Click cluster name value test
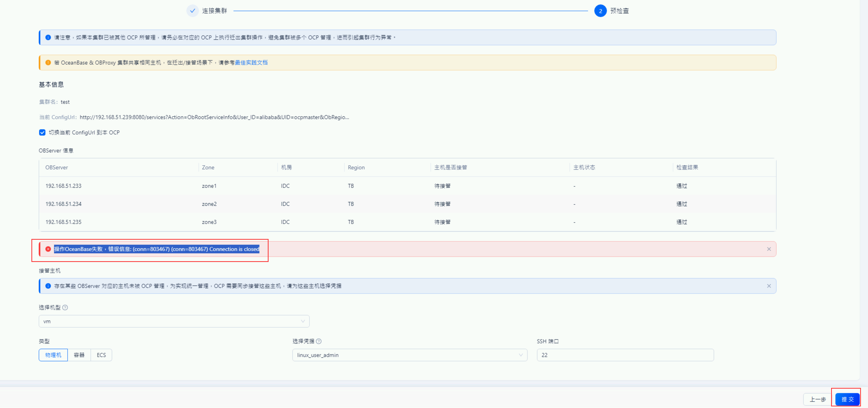This screenshot has width=868, height=408. pos(65,102)
